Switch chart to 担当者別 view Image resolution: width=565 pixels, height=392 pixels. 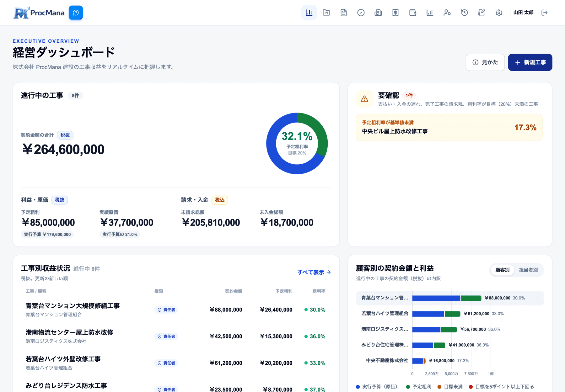tap(528, 270)
